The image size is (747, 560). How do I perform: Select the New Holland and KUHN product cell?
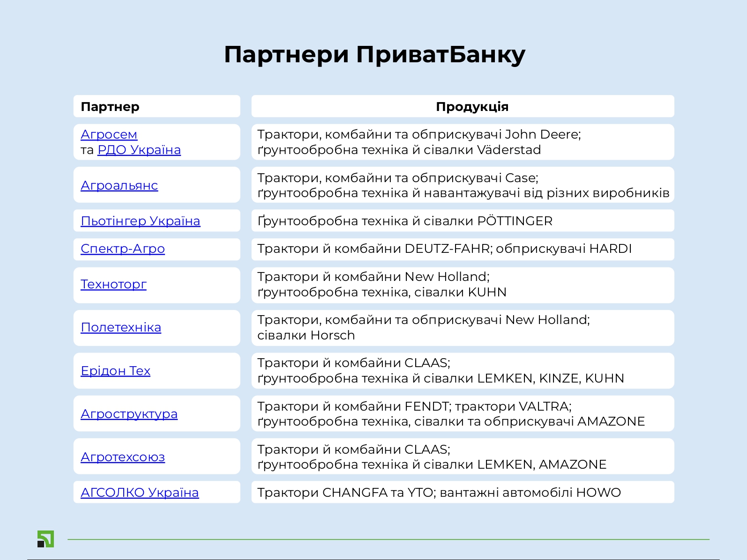tap(463, 285)
